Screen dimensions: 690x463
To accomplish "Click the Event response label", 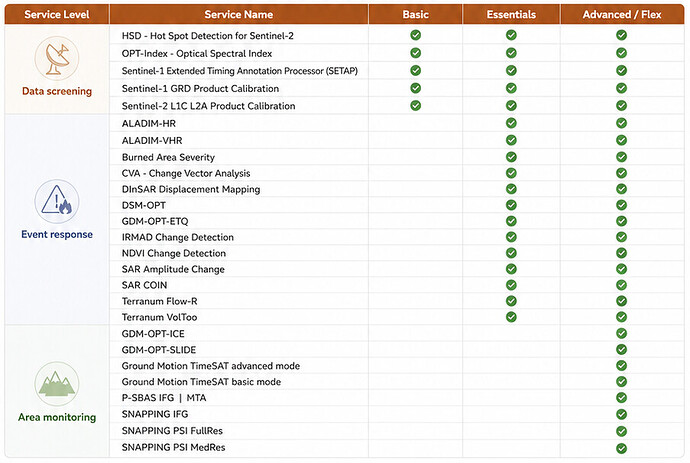I will click(57, 234).
